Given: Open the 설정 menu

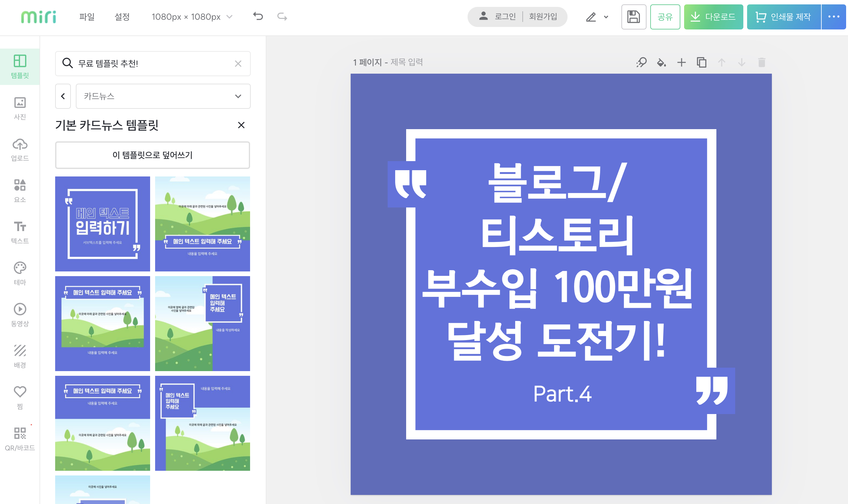Looking at the screenshot, I should tap(122, 17).
